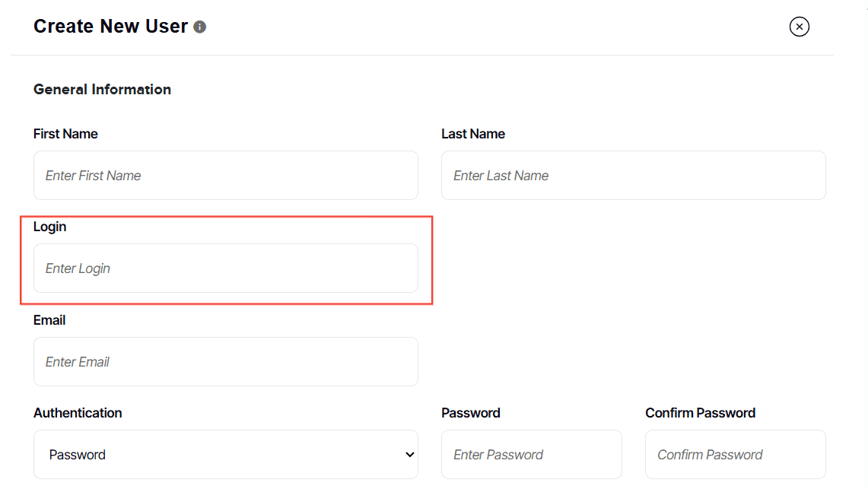This screenshot has height=489, width=868.
Task: Focus the Enter Last Name input
Action: coord(633,176)
